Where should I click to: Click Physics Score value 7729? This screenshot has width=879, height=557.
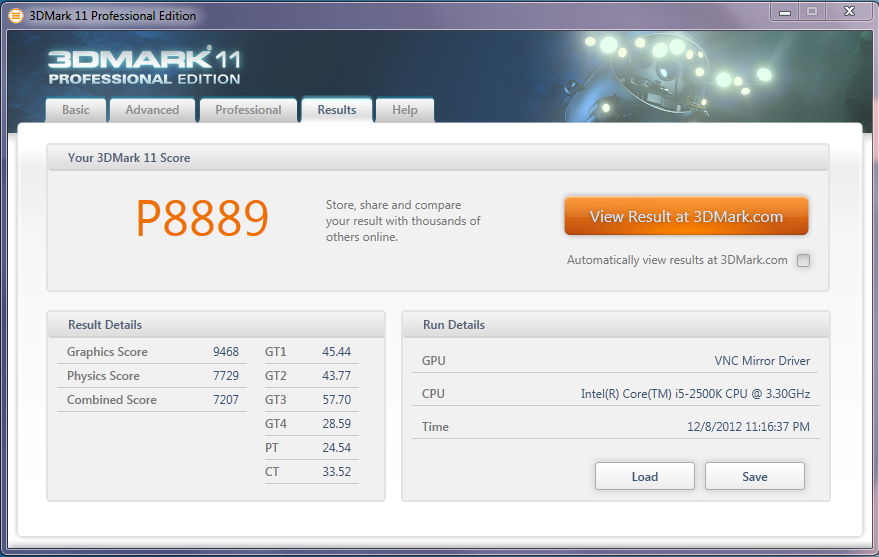coord(226,376)
